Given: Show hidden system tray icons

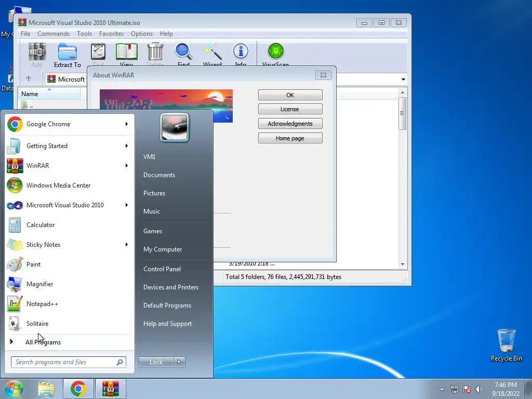Looking at the screenshot, I should click(x=442, y=389).
